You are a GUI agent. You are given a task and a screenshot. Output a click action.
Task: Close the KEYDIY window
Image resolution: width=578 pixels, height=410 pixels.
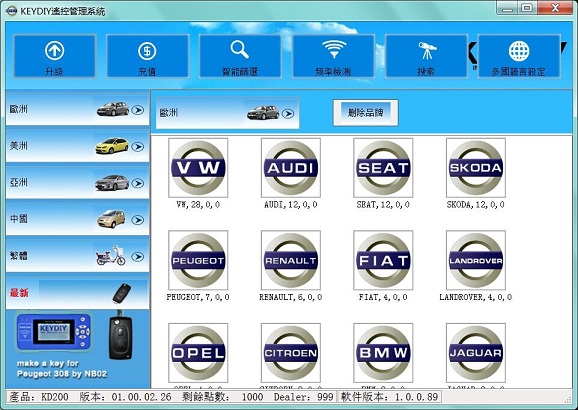[555, 8]
